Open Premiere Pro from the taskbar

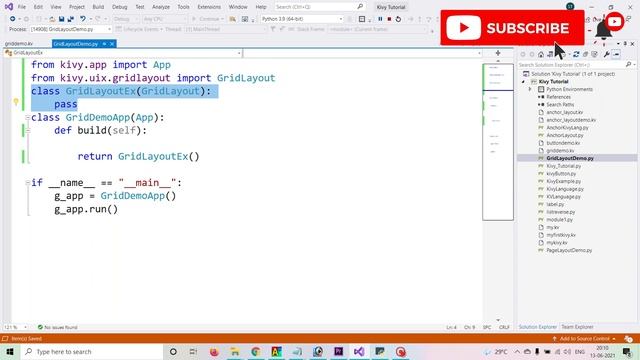click(338, 351)
